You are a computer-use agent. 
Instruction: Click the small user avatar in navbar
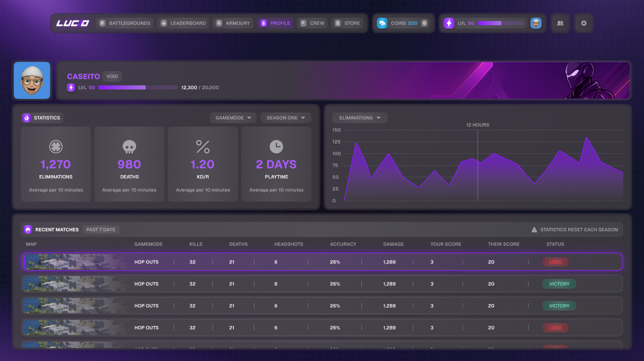tap(536, 24)
